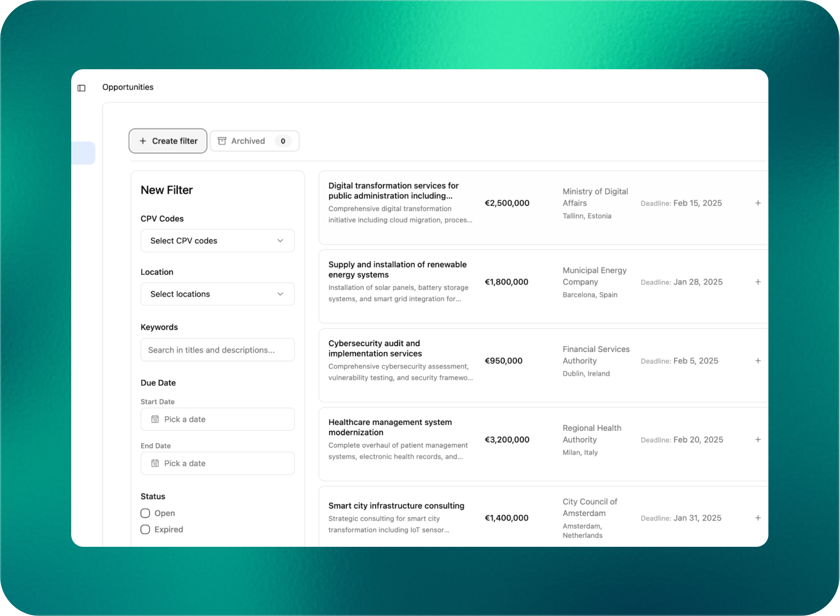Click the Create filter button
This screenshot has width=840, height=616.
point(168,141)
